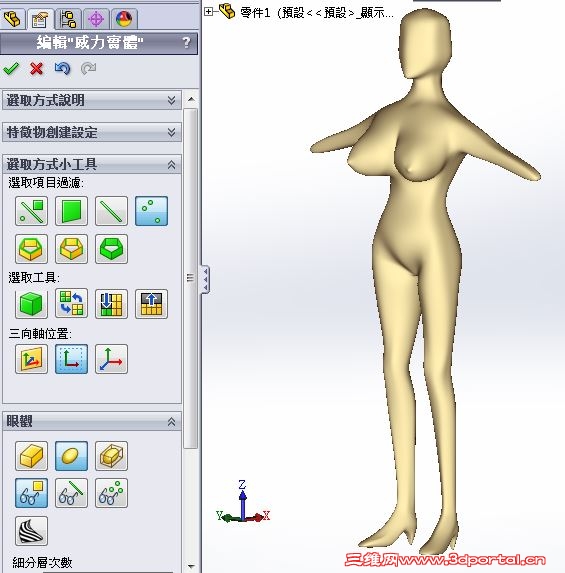Expand the 零件1 flyout tree node
The height and width of the screenshot is (573, 565).
tap(208, 12)
